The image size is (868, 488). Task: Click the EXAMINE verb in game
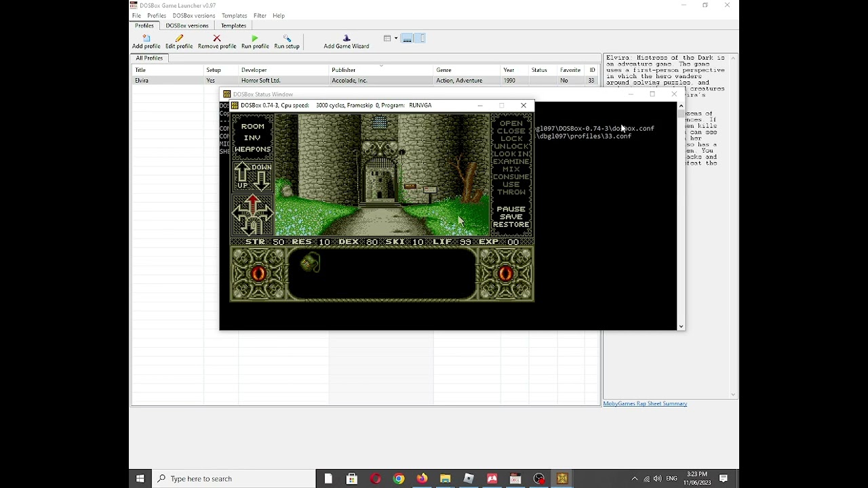click(x=511, y=161)
